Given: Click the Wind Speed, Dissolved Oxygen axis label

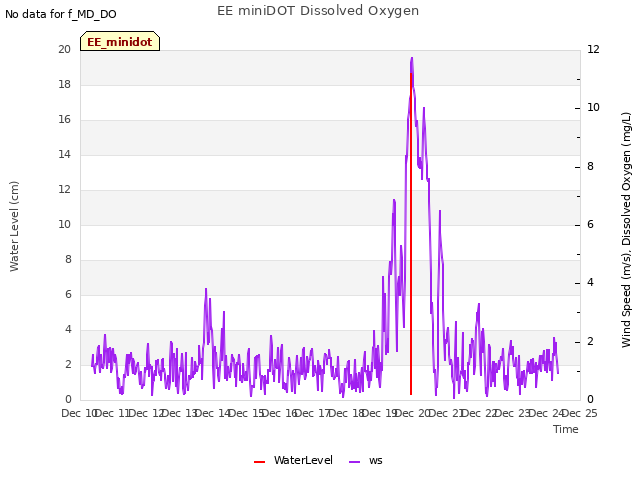Looking at the screenshot, I should [x=626, y=230].
